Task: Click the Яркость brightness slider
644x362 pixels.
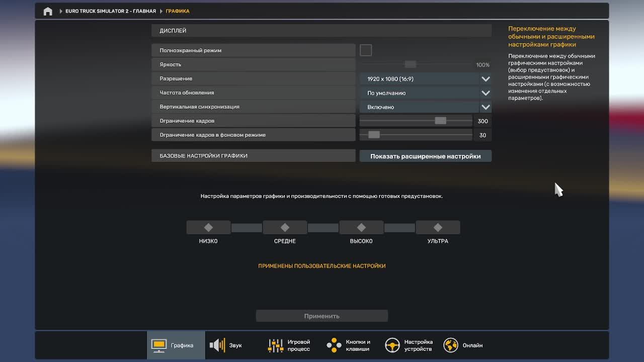Action: point(416,64)
